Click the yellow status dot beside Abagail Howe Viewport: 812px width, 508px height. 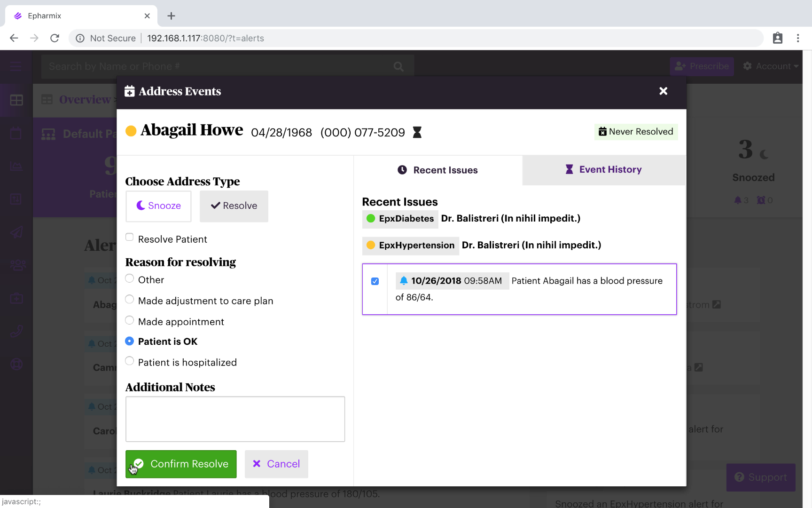pyautogui.click(x=131, y=131)
